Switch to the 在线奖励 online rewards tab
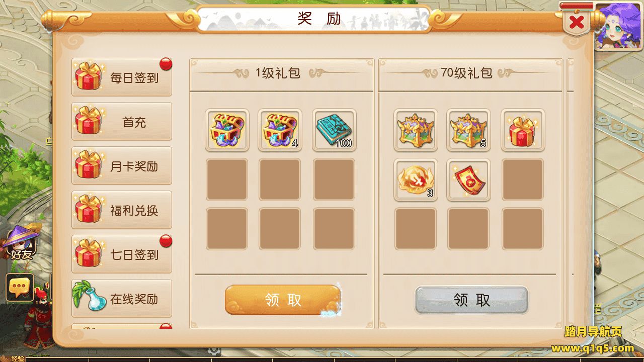This screenshot has width=644, height=362. click(x=122, y=299)
